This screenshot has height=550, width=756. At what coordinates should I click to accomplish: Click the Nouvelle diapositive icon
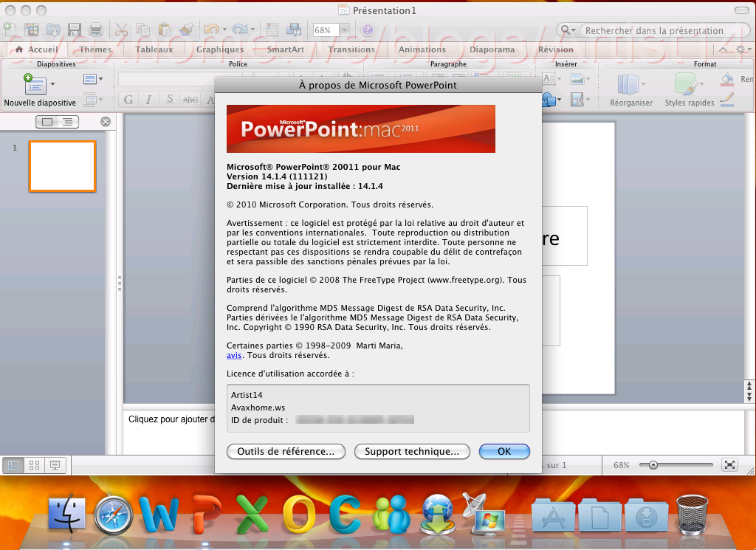(x=35, y=84)
